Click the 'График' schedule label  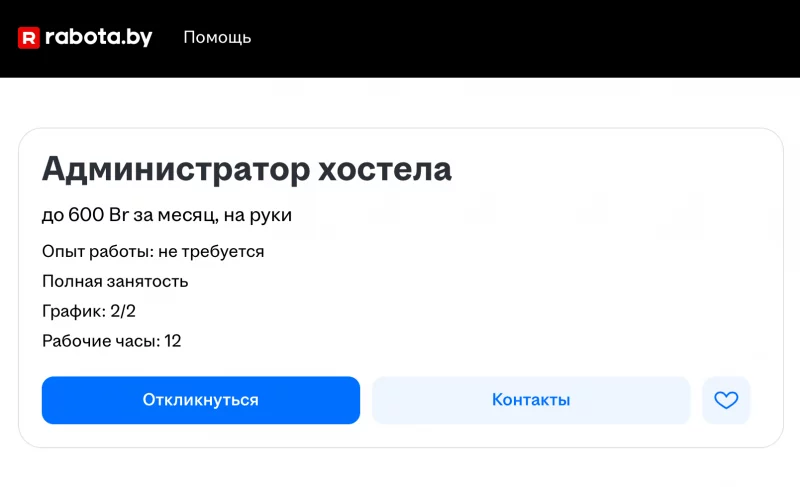click(72, 311)
